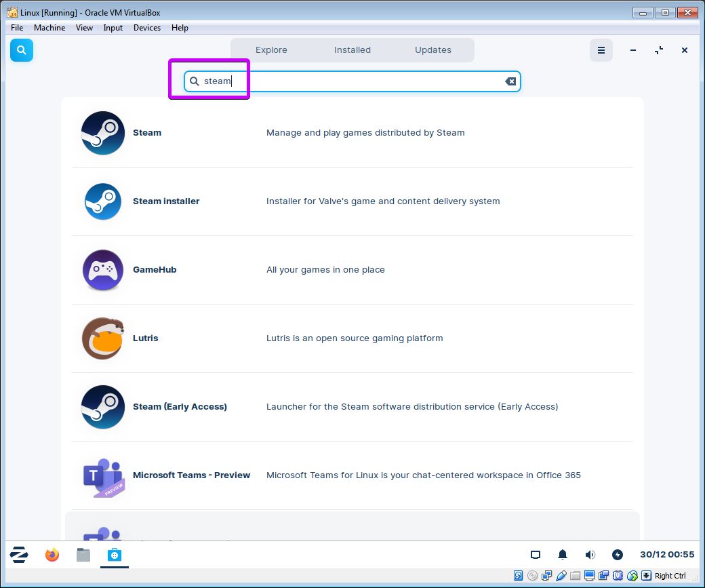Click the clock showing 30/12 00:55

click(667, 555)
